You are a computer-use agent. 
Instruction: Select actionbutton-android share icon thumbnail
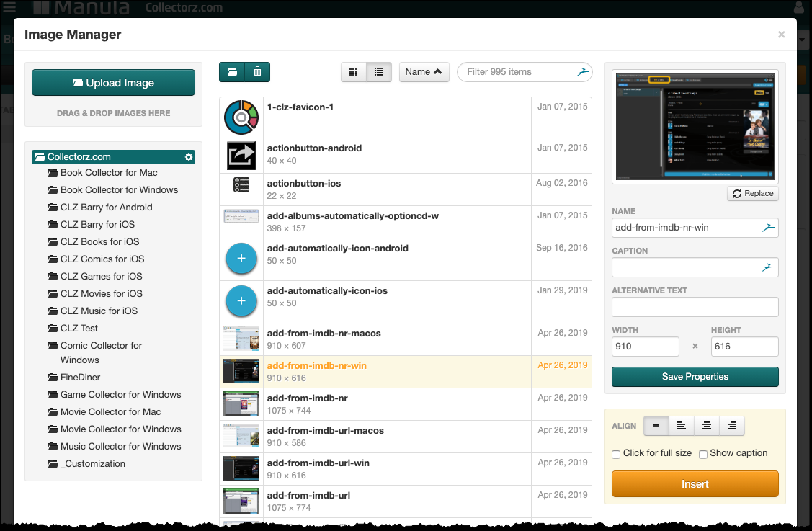pos(241,156)
